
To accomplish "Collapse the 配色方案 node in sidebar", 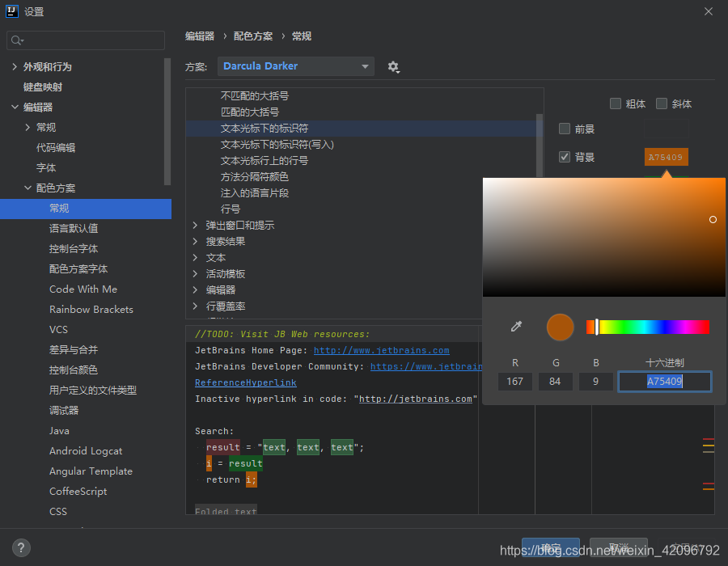I will click(x=28, y=188).
